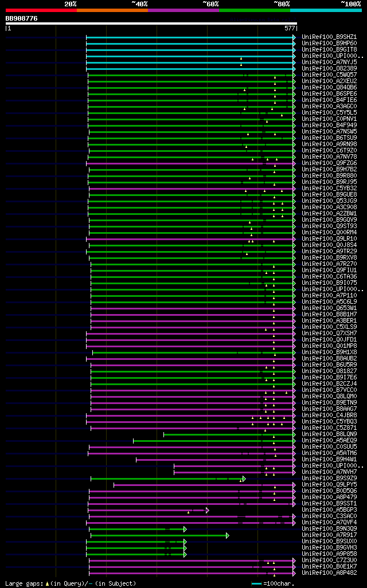Select subject label UniRef100_C4JBR8
The width and height of the screenshot is (367, 588).
click(x=329, y=415)
